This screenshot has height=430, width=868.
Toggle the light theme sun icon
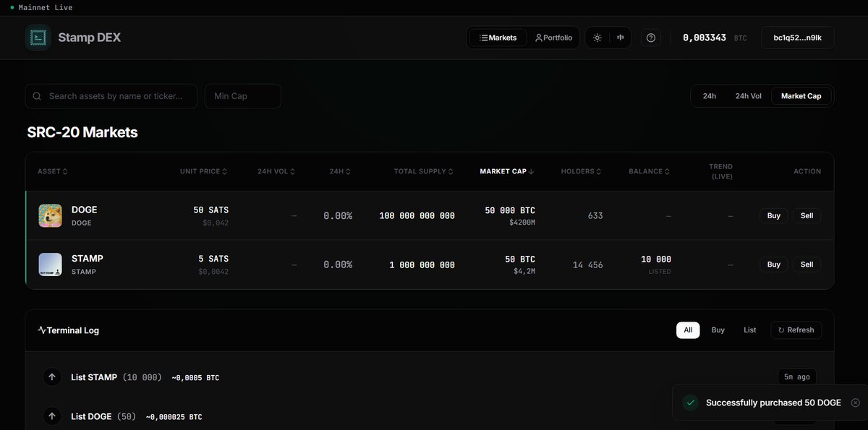(x=597, y=38)
